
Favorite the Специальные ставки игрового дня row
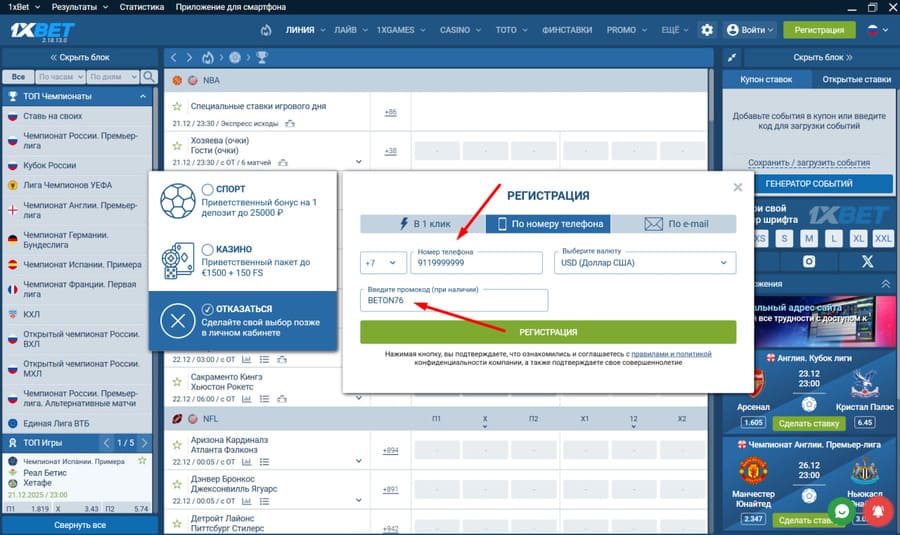point(177,106)
